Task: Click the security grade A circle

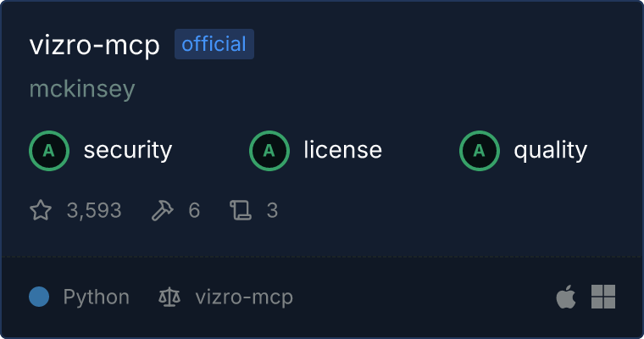Action: click(49, 151)
